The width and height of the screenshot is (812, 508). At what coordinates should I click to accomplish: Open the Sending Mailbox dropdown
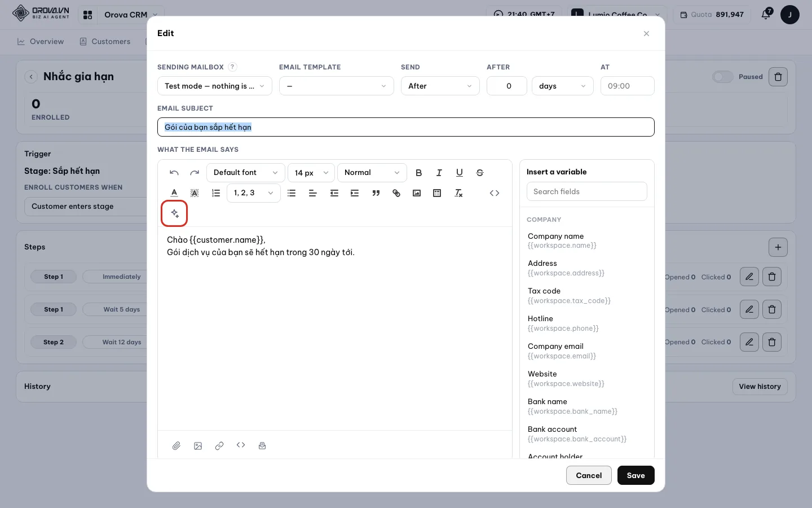215,86
